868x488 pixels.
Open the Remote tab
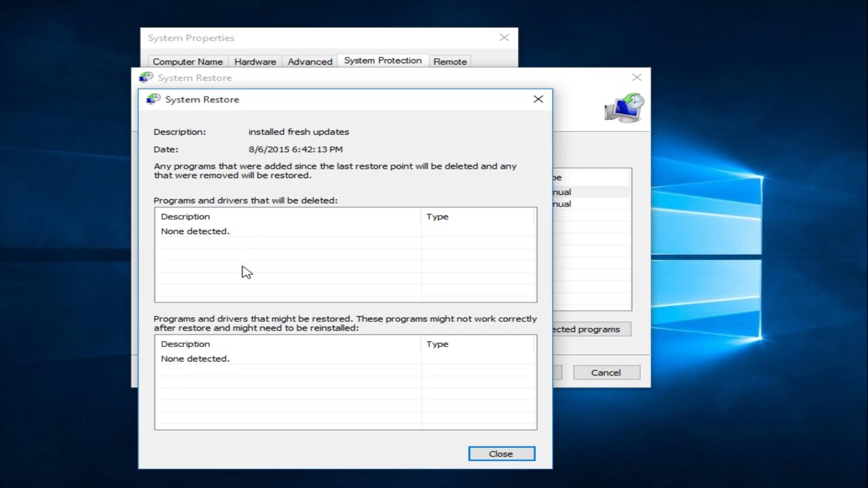coord(450,61)
